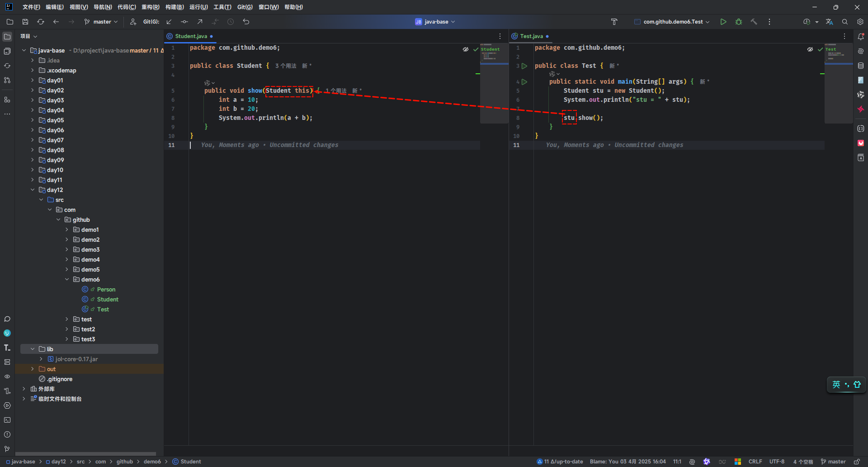Open the Terminal tool window icon
Image resolution: width=868 pixels, height=467 pixels.
(x=7, y=420)
